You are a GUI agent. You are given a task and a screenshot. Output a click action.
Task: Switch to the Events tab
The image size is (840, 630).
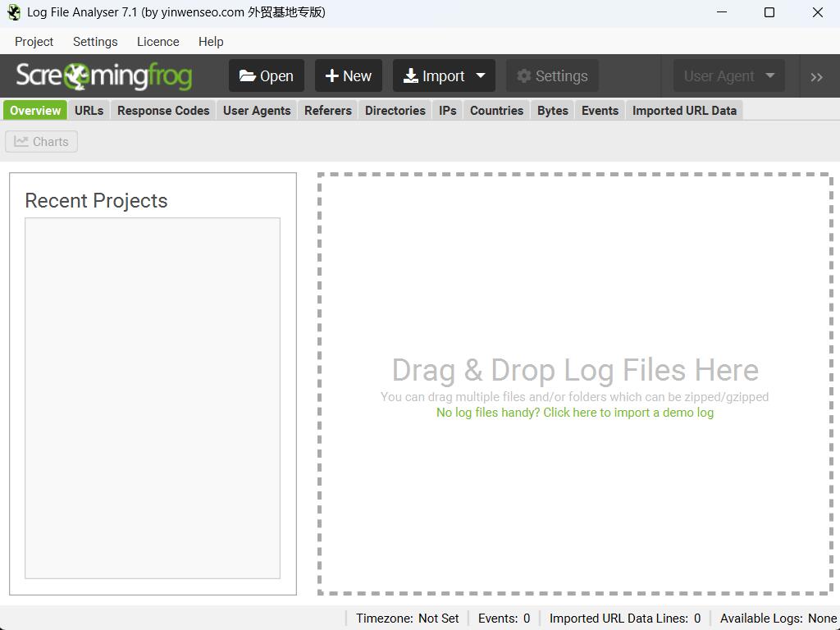coord(600,111)
